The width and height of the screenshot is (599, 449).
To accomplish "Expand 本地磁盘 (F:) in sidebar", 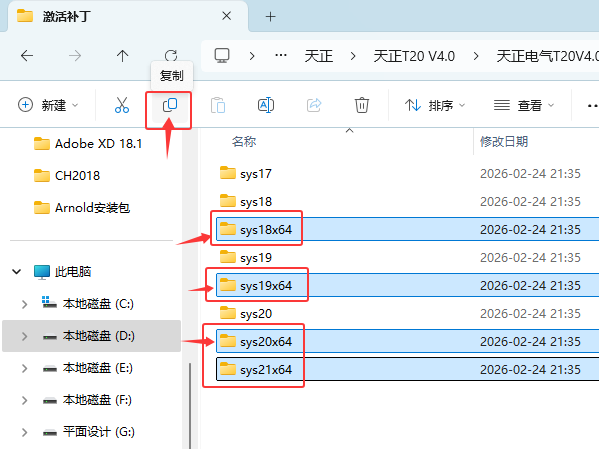I will tap(24, 400).
